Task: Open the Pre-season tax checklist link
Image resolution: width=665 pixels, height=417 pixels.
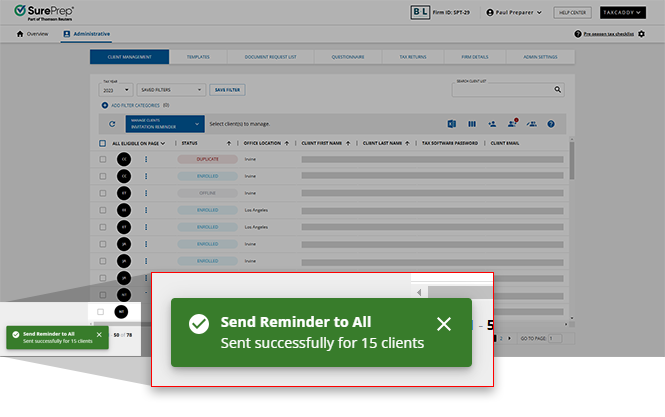Action: point(609,34)
